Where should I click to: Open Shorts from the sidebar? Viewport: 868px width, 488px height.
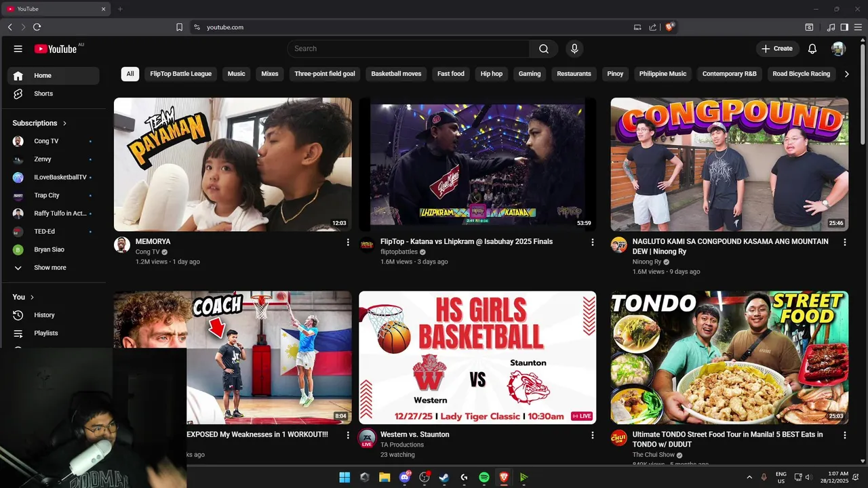click(53, 94)
